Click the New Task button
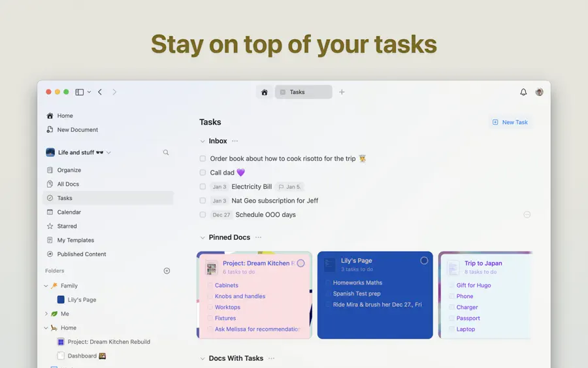 pos(510,122)
